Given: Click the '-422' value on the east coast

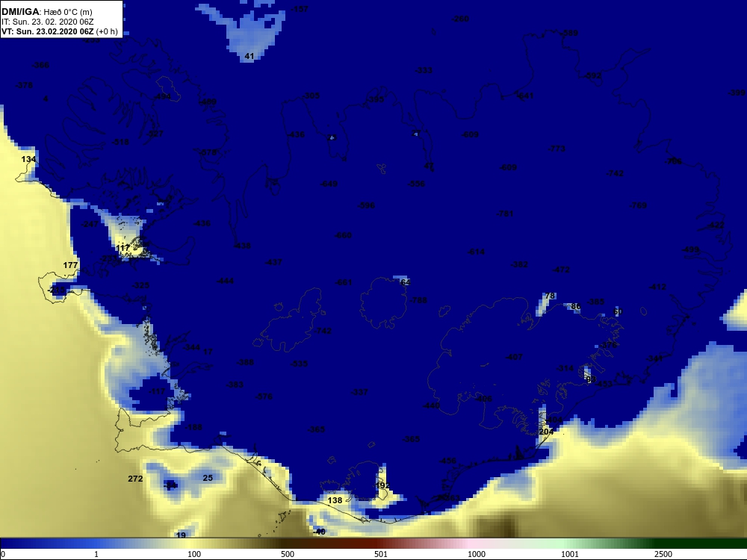Looking at the screenshot, I should [716, 225].
